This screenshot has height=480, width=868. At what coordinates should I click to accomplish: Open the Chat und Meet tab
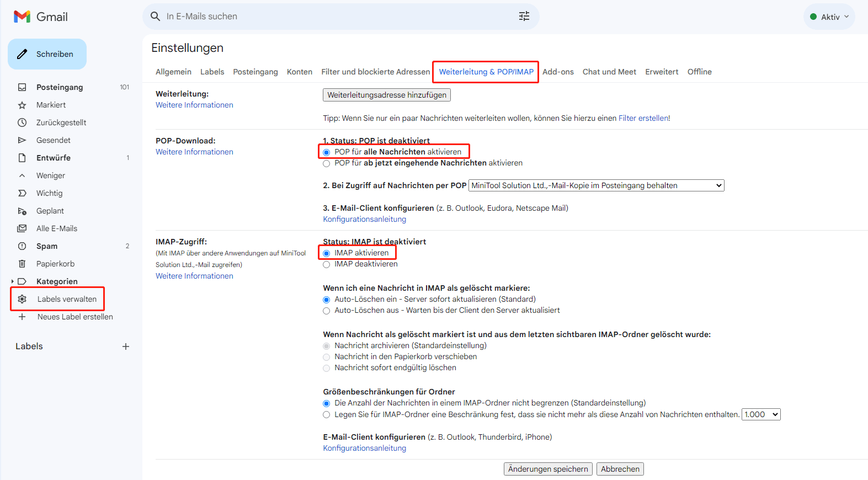[x=609, y=72]
